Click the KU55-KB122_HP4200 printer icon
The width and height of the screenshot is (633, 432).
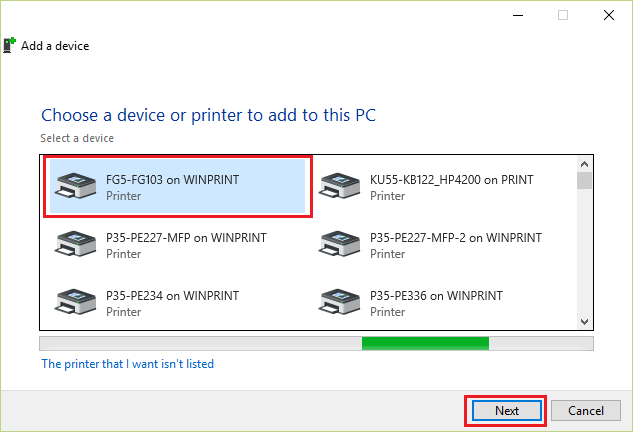click(x=340, y=186)
